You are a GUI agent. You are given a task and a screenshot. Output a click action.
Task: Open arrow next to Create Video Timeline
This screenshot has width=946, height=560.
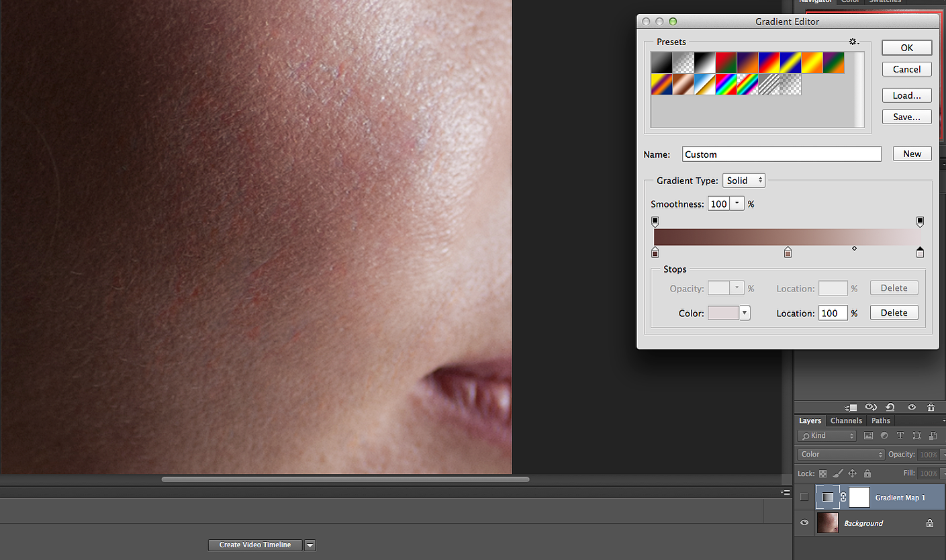click(310, 545)
